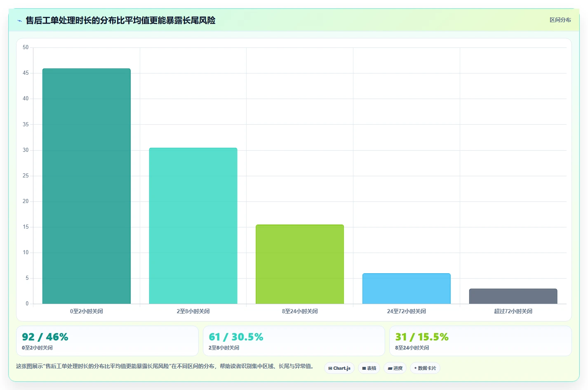The height and width of the screenshot is (390, 588).
Task: Click the dark teal bar for 0至2小时关闭
Action: pos(87,186)
